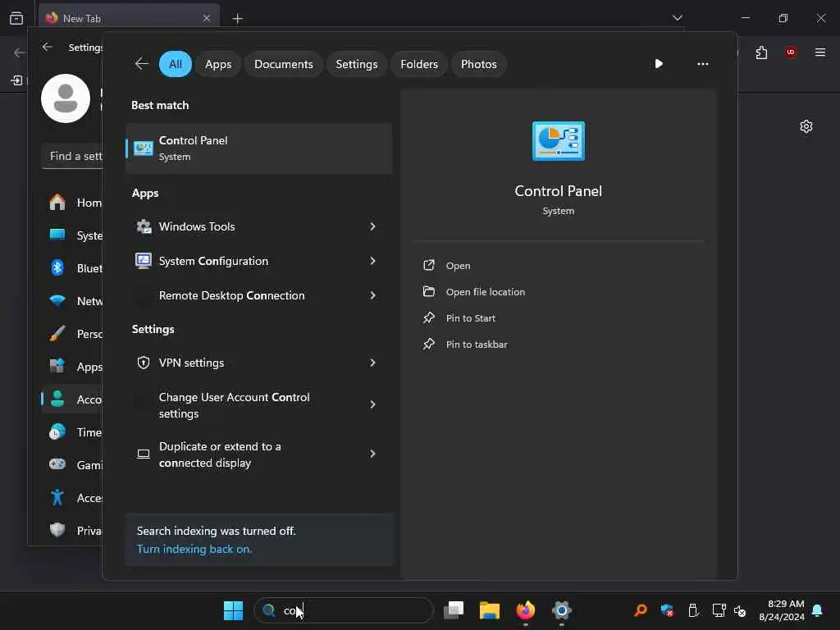Filter search results by Apps

click(x=218, y=64)
